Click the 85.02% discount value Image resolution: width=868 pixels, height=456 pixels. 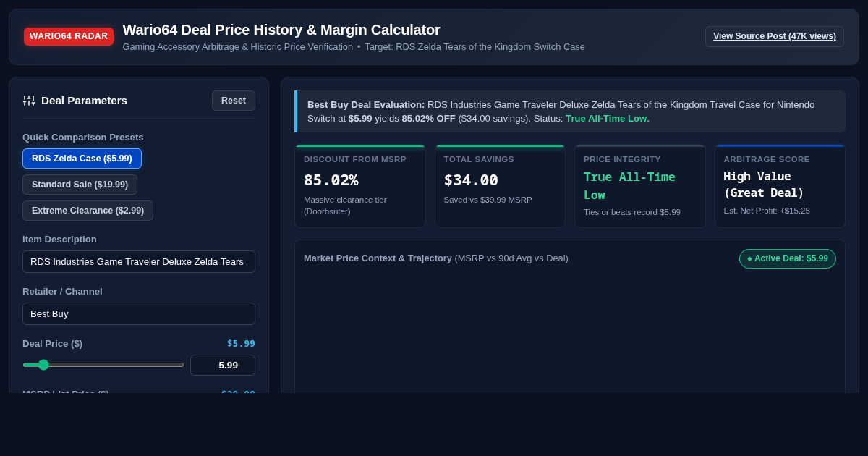coord(331,180)
